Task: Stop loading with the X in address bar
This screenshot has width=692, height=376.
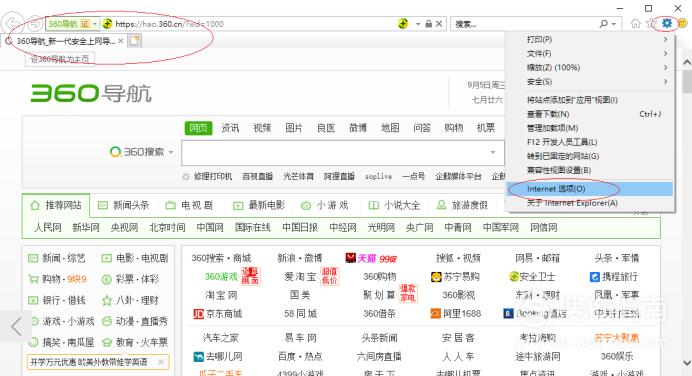Action: 439,24
